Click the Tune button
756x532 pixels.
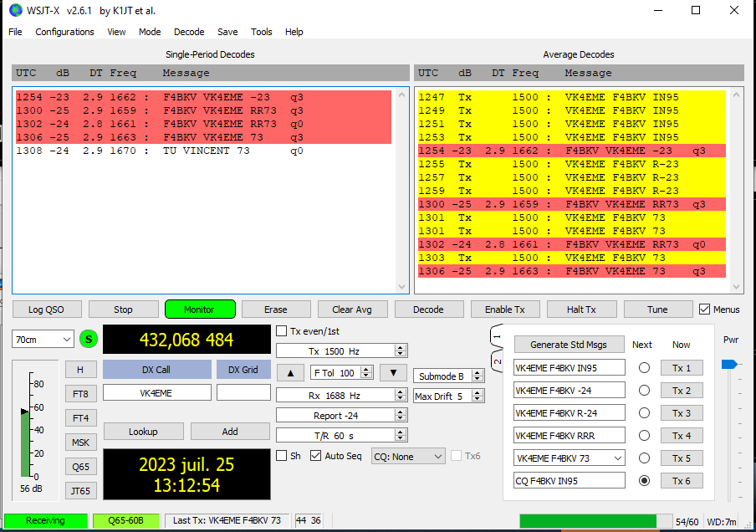658,309
